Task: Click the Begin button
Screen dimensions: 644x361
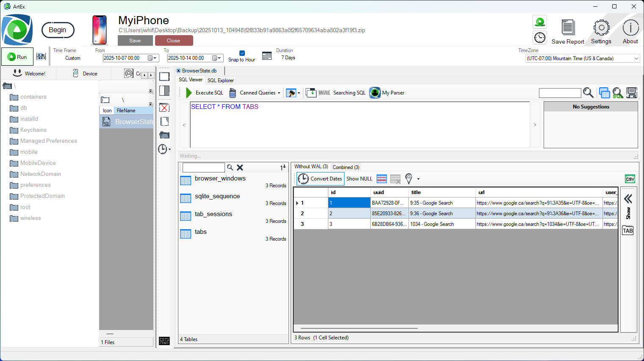Action: [x=58, y=30]
